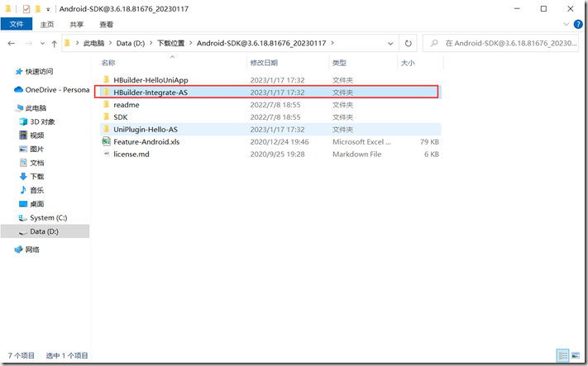Click the Refresh address bar button
The height and width of the screenshot is (366, 588).
click(x=408, y=43)
